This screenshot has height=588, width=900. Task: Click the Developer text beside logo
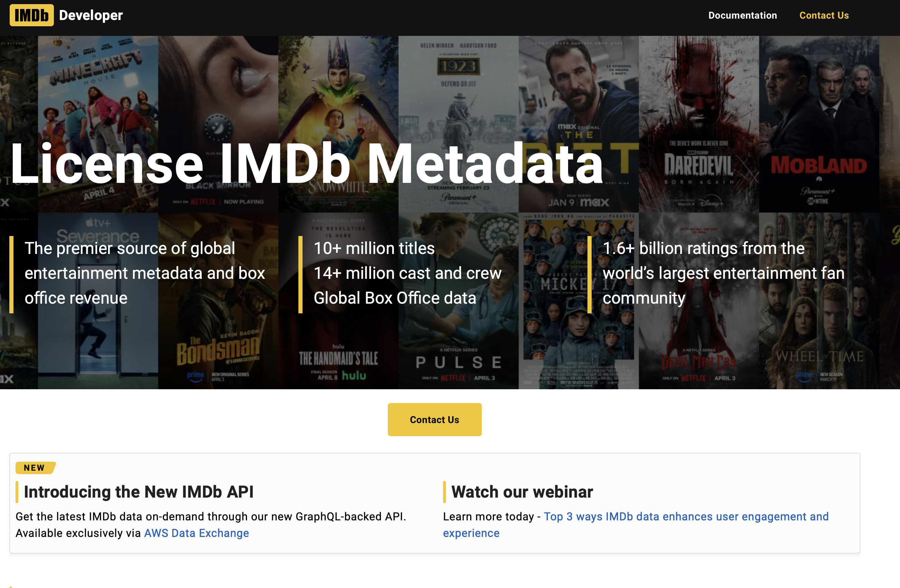click(91, 16)
